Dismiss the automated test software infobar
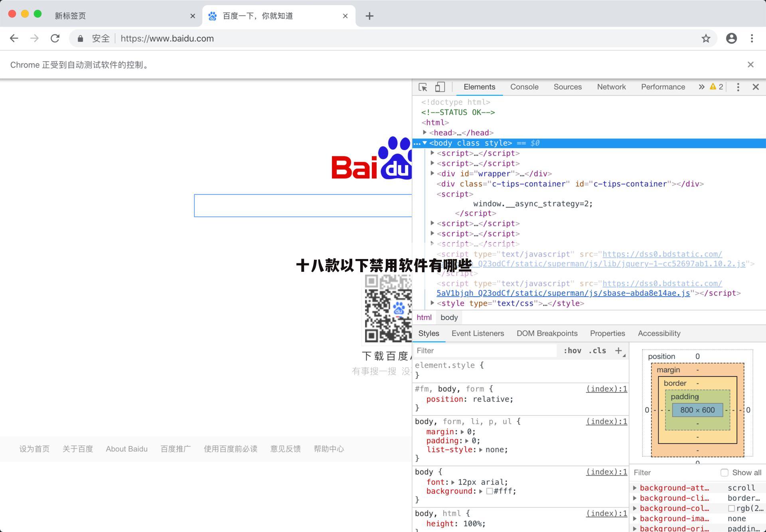The width and height of the screenshot is (766, 532). coord(750,65)
